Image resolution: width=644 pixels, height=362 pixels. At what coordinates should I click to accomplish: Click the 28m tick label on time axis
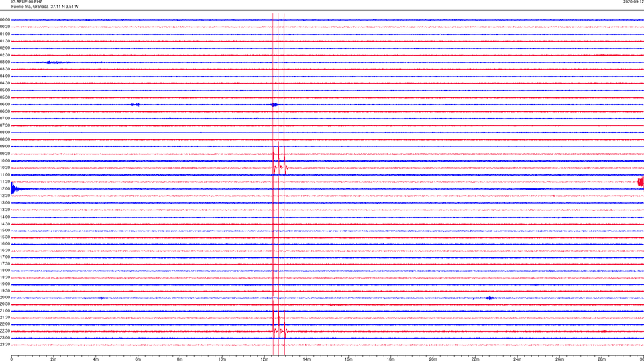pos(602,359)
